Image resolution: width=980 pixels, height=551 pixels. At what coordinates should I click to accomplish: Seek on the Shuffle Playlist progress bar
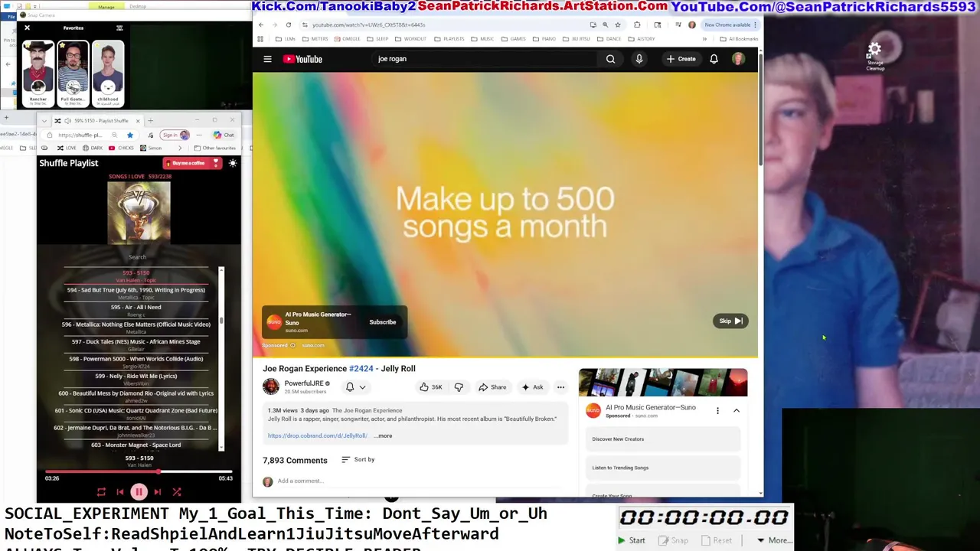click(x=139, y=472)
